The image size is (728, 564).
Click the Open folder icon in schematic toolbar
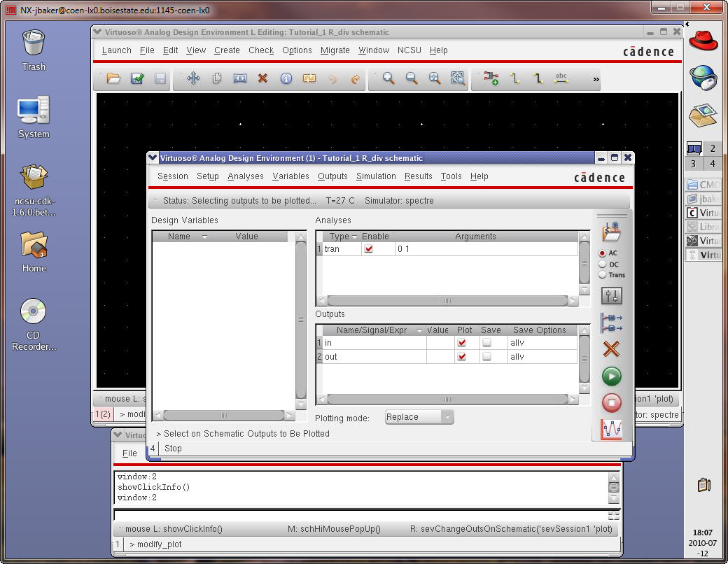(113, 78)
